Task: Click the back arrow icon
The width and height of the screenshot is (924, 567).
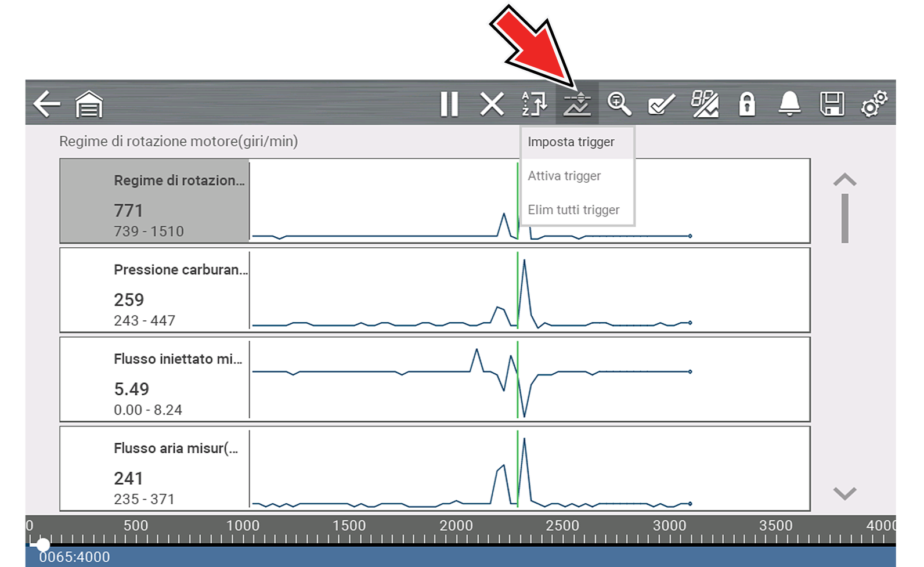Action: [47, 104]
